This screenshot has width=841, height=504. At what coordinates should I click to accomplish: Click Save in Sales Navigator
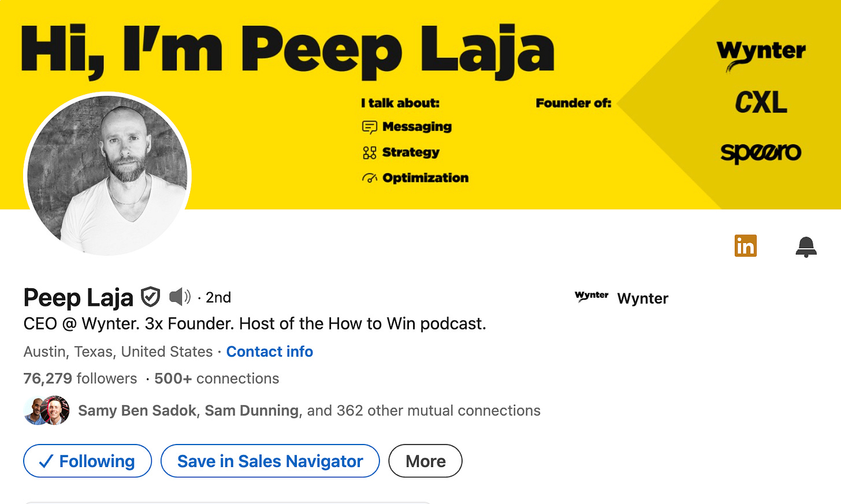[x=270, y=461]
